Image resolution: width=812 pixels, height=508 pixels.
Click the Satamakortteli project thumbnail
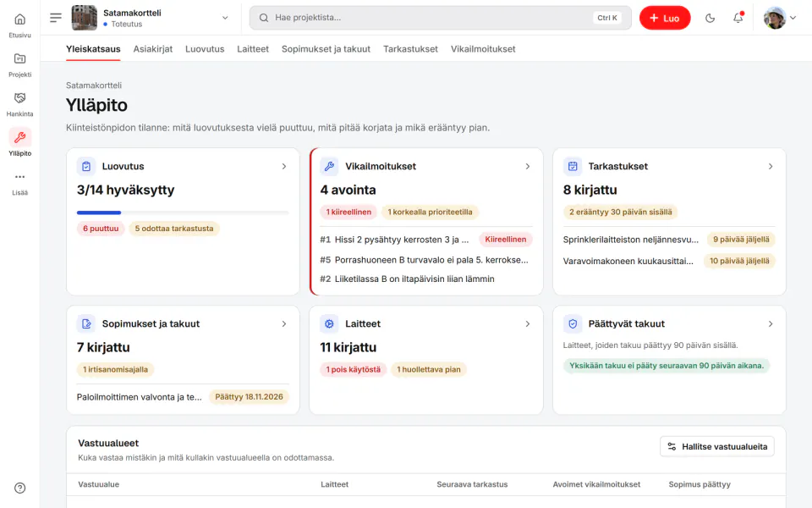(x=84, y=18)
